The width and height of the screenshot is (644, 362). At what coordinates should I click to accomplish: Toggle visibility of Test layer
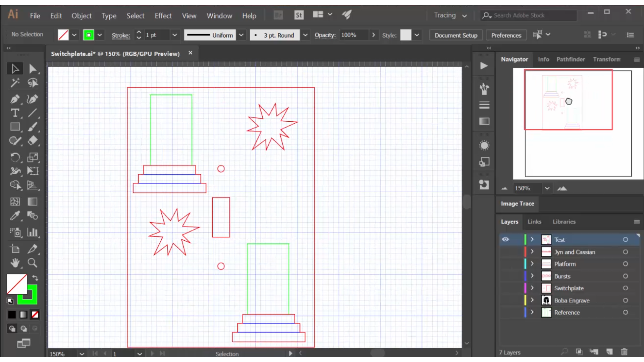[x=505, y=239]
